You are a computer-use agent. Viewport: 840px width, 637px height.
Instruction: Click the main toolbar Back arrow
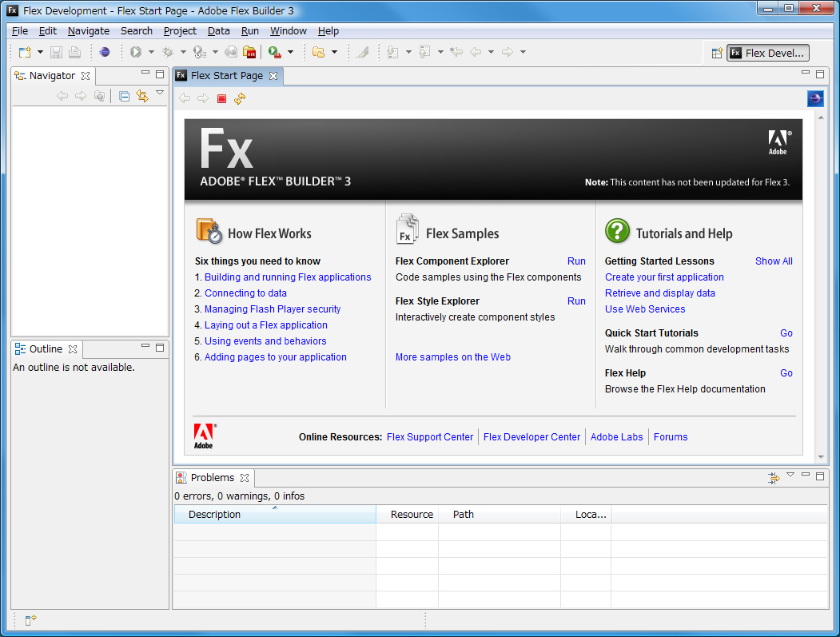coord(476,52)
